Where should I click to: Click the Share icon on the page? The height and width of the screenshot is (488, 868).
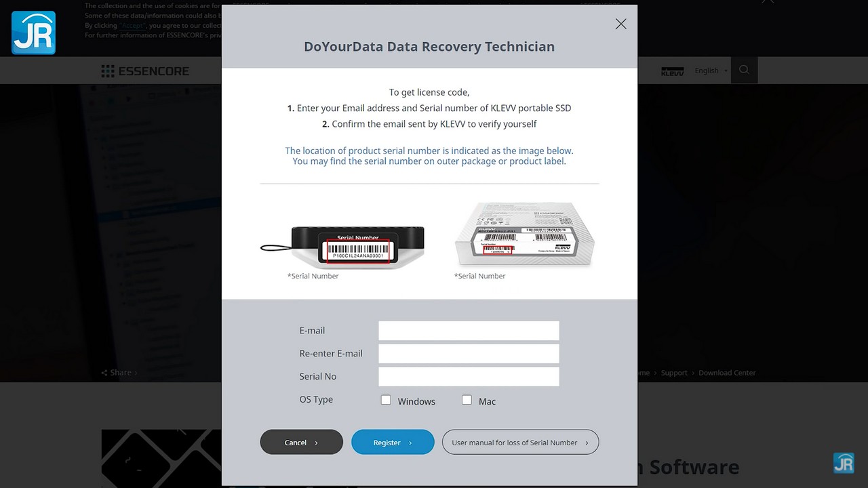(x=104, y=373)
